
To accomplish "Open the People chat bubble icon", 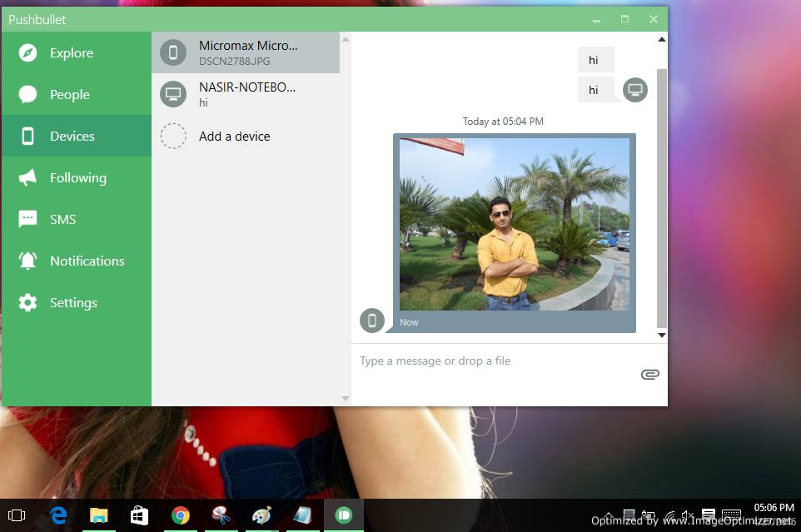I will click(27, 94).
